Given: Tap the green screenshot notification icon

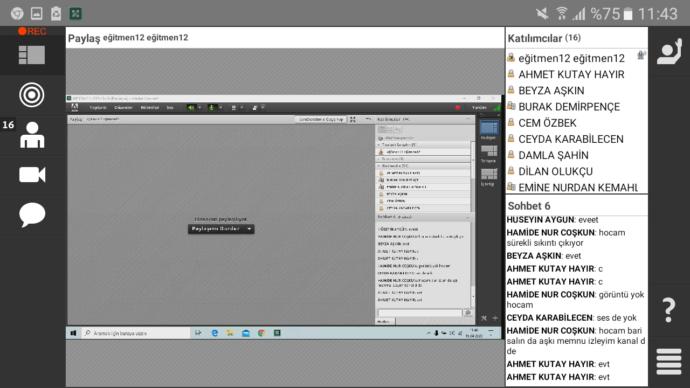Looking at the screenshot, I should (76, 14).
